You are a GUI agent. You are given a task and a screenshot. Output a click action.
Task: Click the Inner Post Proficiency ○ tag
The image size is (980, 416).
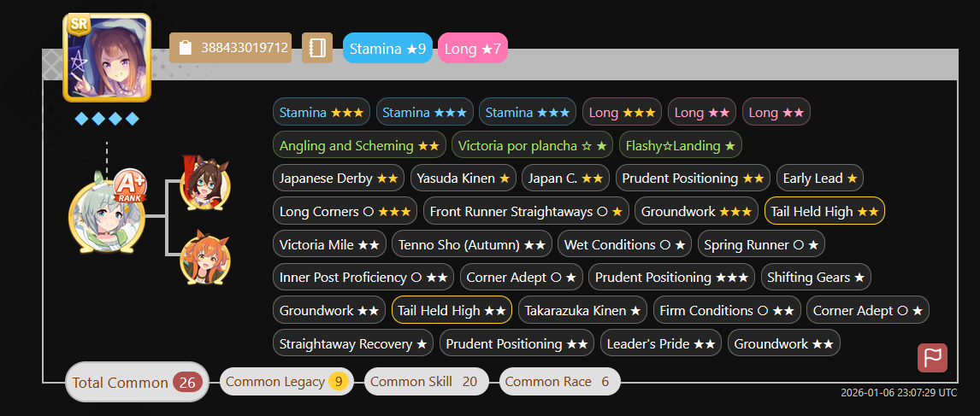click(x=363, y=277)
